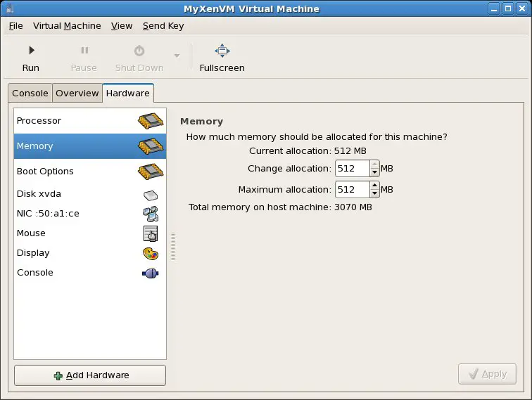Click the Shut Down power icon
Viewport: 532px width, 400px height.
tap(139, 51)
